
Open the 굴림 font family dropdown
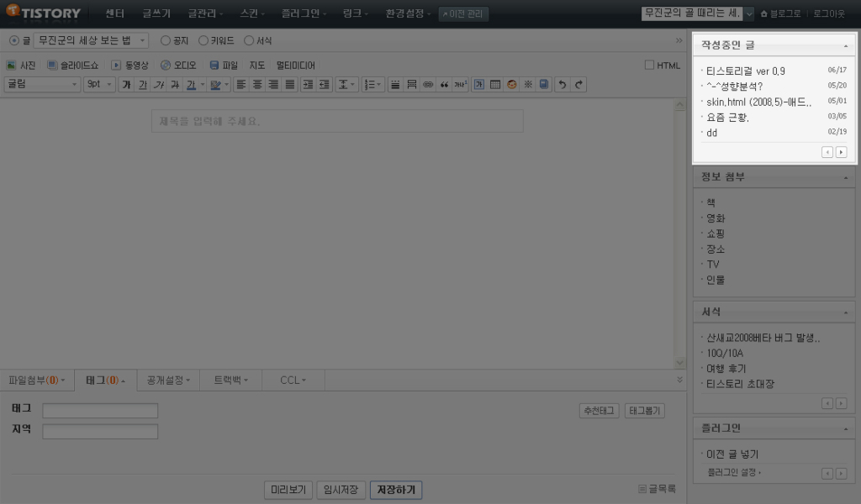pyautogui.click(x=42, y=85)
